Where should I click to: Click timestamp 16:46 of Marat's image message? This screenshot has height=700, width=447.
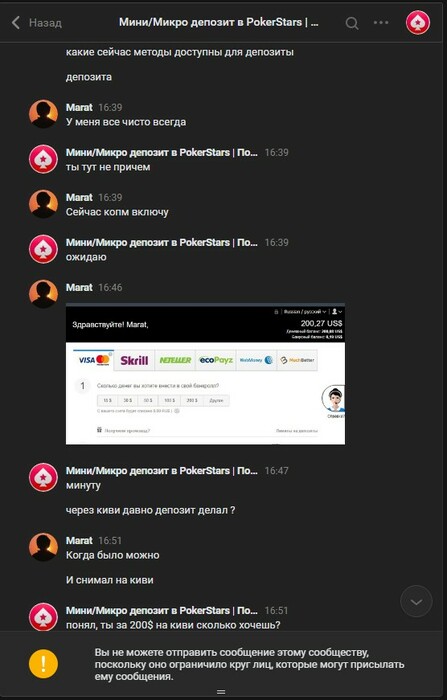[x=110, y=288]
